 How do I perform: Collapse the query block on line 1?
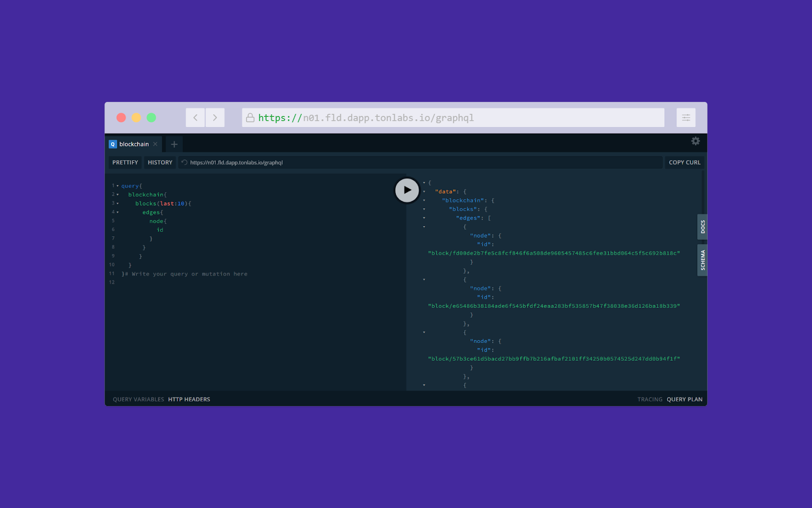118,186
